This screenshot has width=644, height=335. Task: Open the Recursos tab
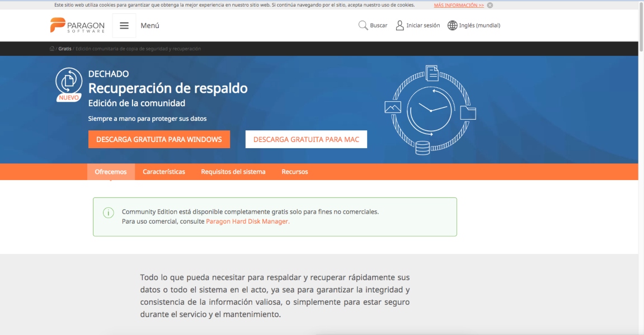click(294, 172)
